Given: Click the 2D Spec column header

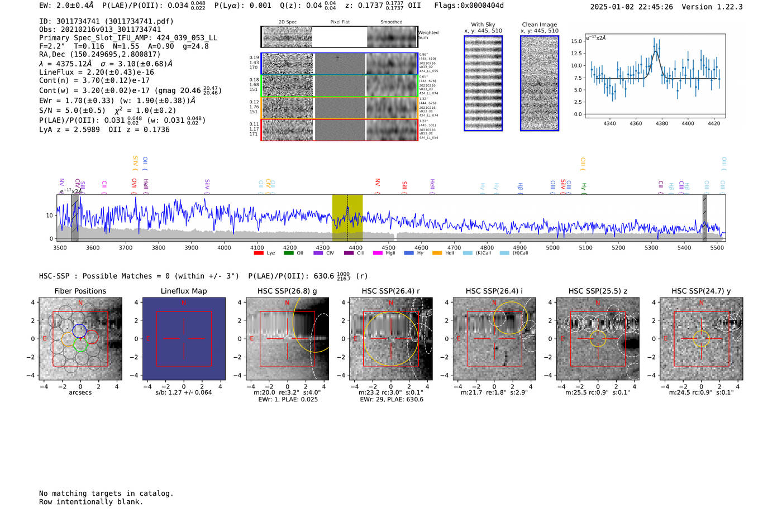Looking at the screenshot, I should coord(287,22).
